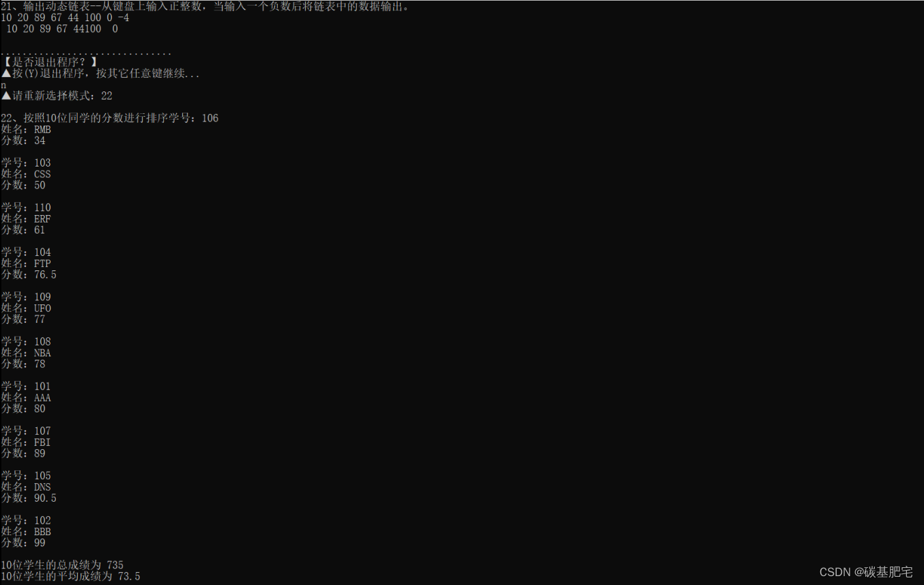The width and height of the screenshot is (924, 585).
Task: Click the lone "n" input line
Action: tap(3, 85)
